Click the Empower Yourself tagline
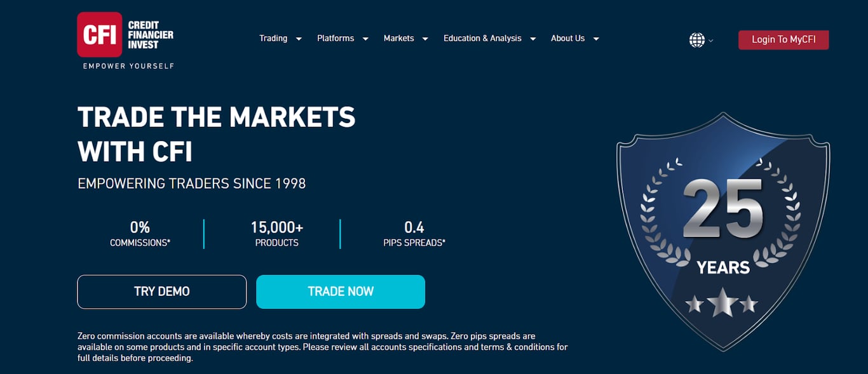This screenshot has width=868, height=374. click(x=128, y=66)
